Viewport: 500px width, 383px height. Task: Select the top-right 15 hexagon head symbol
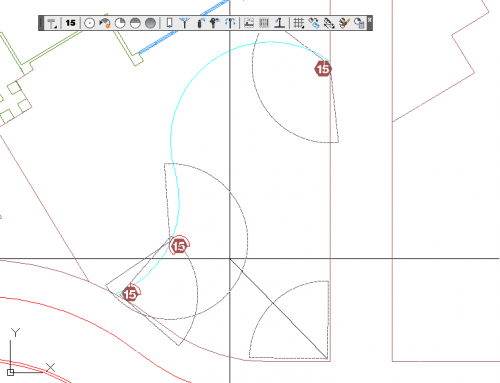point(323,69)
